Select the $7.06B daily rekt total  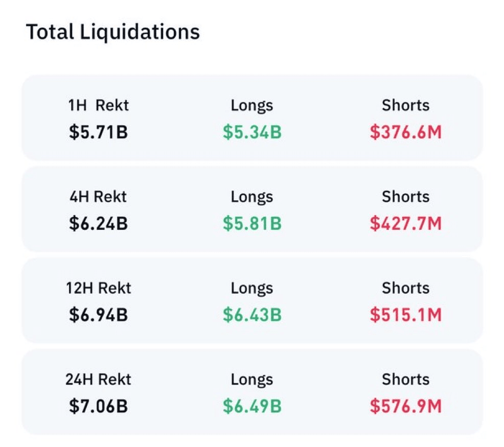(98, 407)
